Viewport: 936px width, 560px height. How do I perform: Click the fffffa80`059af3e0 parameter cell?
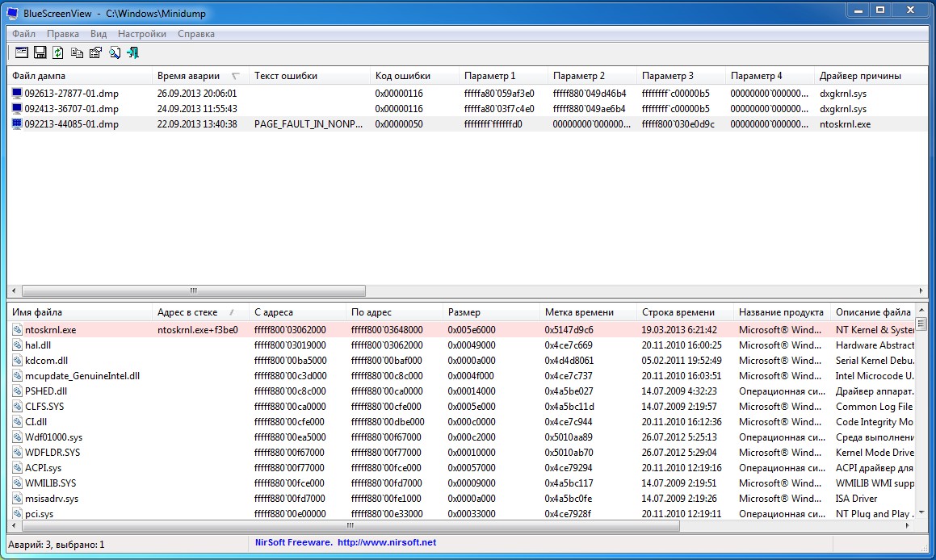pyautogui.click(x=499, y=93)
